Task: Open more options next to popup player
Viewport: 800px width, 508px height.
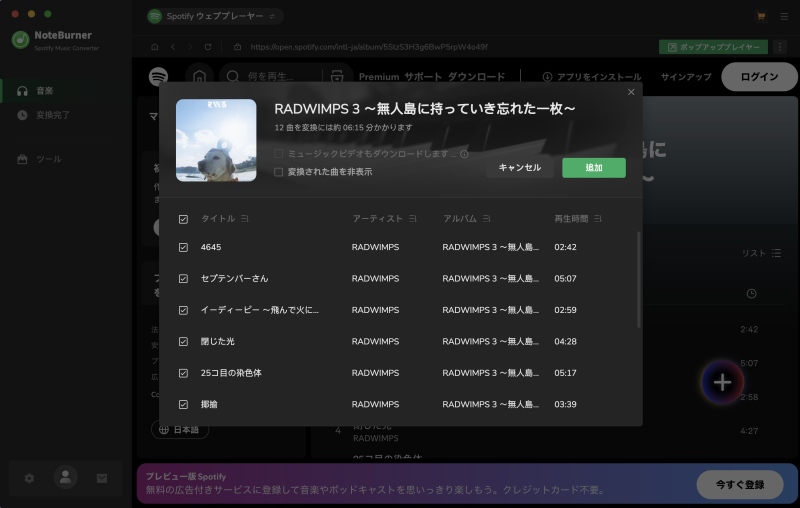Action: (x=780, y=47)
